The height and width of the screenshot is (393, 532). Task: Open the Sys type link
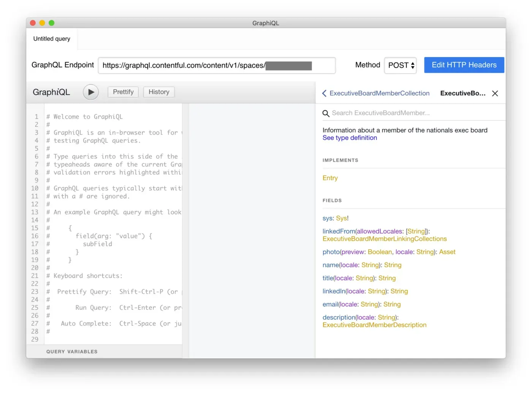[x=341, y=218]
